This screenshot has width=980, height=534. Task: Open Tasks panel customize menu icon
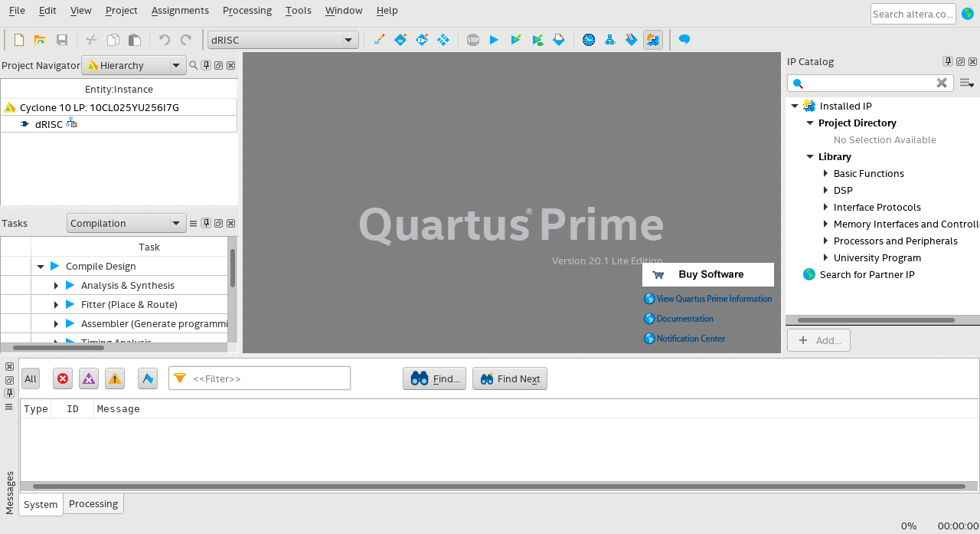pos(194,224)
